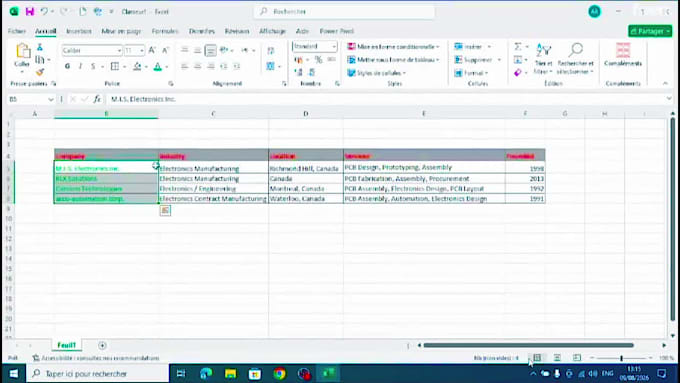Click the Supprimer cells button
This screenshot has height=383, width=680.
[477, 59]
